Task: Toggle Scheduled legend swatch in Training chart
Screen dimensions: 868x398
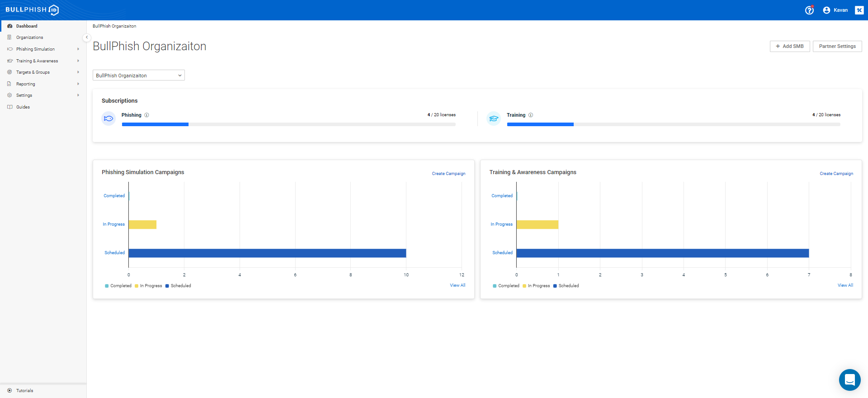Action: click(555, 286)
